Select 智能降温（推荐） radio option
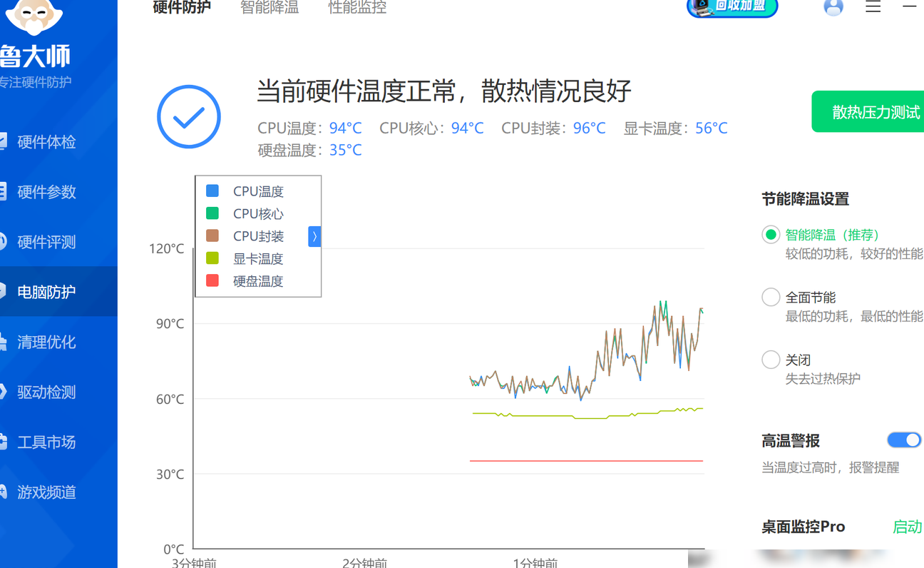Image resolution: width=924 pixels, height=568 pixels. [x=771, y=235]
